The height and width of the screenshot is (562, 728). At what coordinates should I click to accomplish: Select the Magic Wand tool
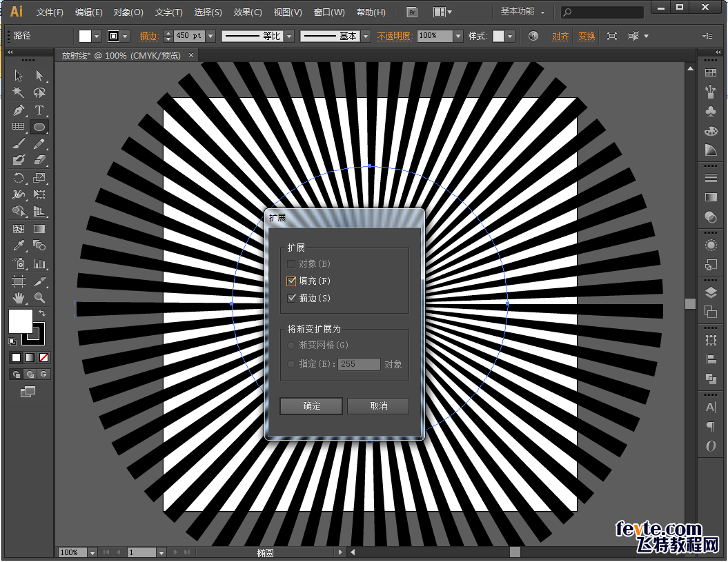click(x=19, y=92)
